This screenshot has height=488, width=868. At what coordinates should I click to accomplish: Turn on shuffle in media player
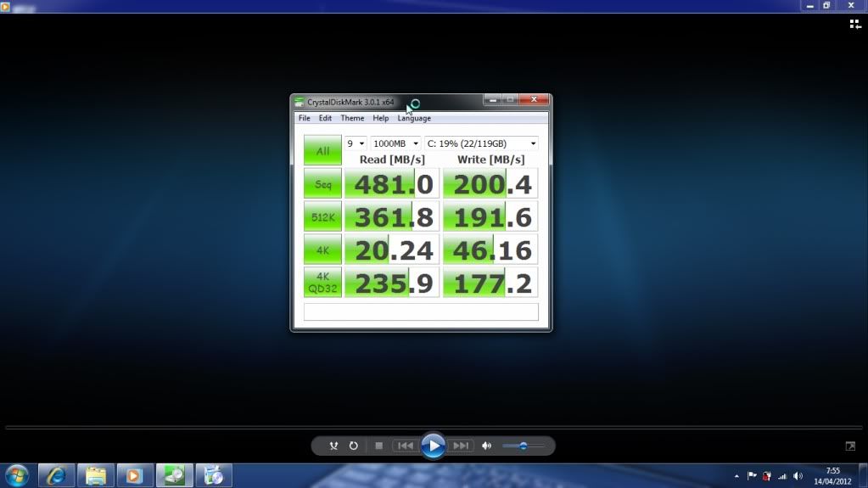[334, 446]
